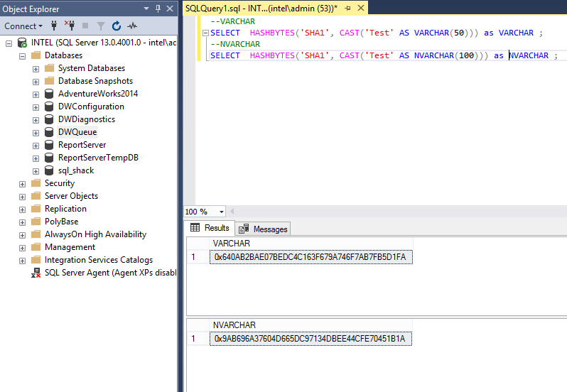The image size is (567, 392).
Task: Pin the Object Explorer panel (auto hide)
Action: coord(158,9)
